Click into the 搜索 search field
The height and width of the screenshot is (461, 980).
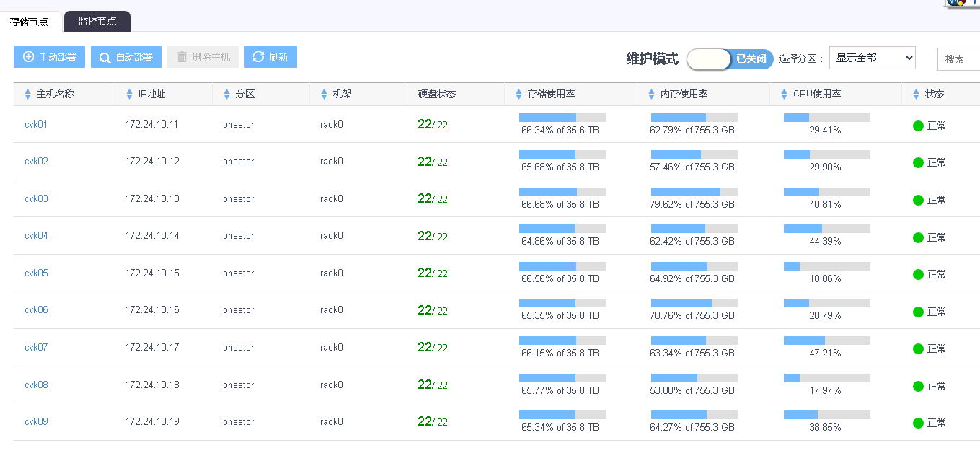point(959,59)
